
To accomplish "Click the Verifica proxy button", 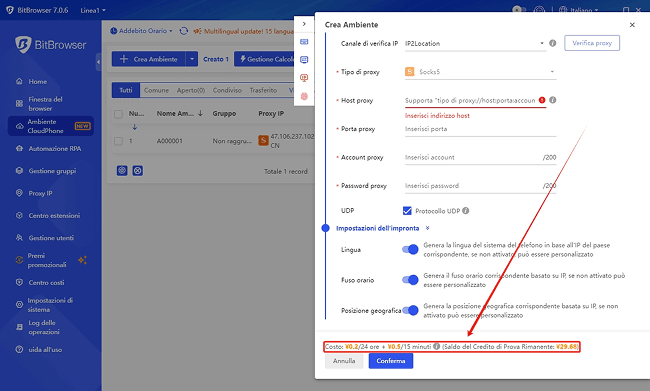I will point(592,43).
